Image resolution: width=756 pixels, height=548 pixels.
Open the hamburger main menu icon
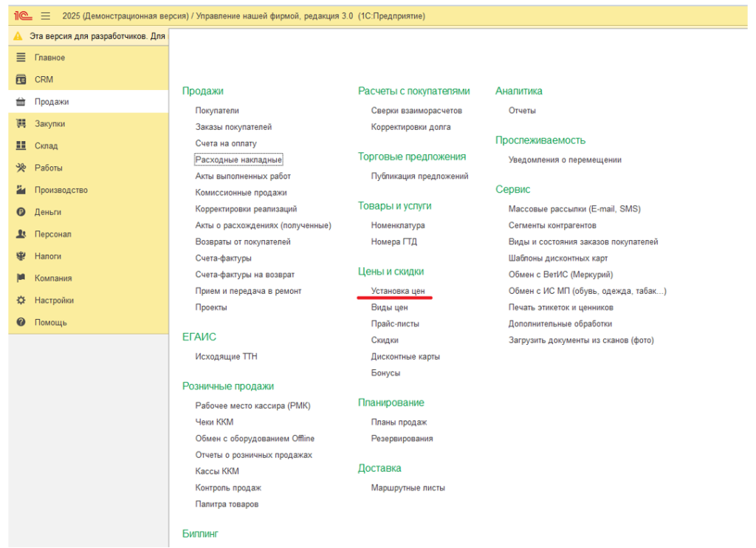click(45, 16)
